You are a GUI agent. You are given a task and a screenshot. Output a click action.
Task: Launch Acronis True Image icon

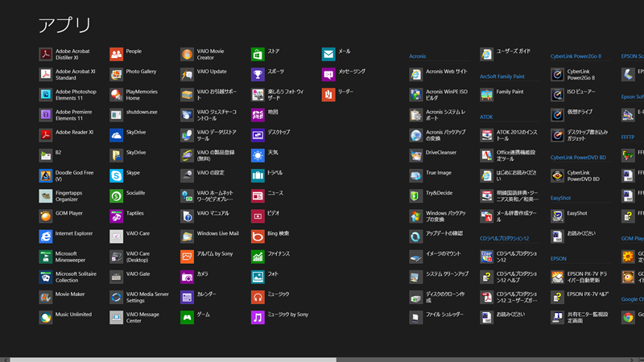point(415,175)
